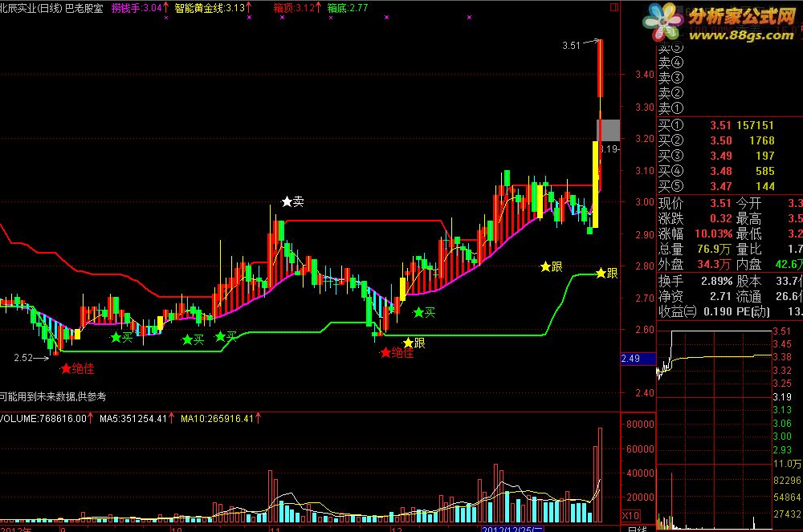The height and width of the screenshot is (532, 803).
Task: Click the 总量 76.9万 total volume field
Action: 695,250
